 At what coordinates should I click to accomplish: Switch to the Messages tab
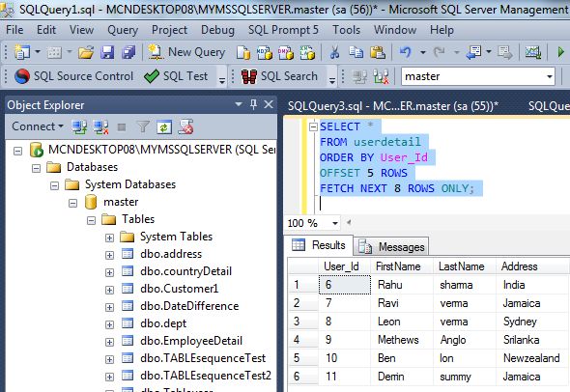click(391, 246)
